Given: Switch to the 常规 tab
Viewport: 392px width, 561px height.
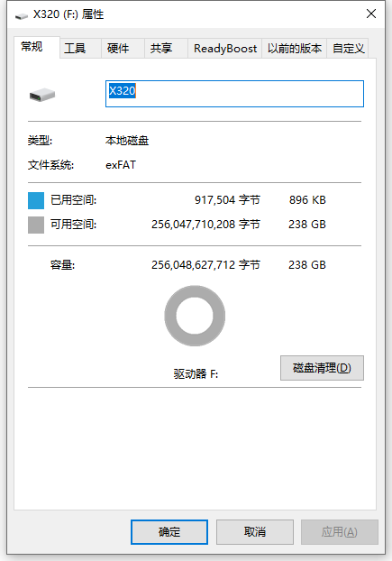Looking at the screenshot, I should (x=36, y=47).
